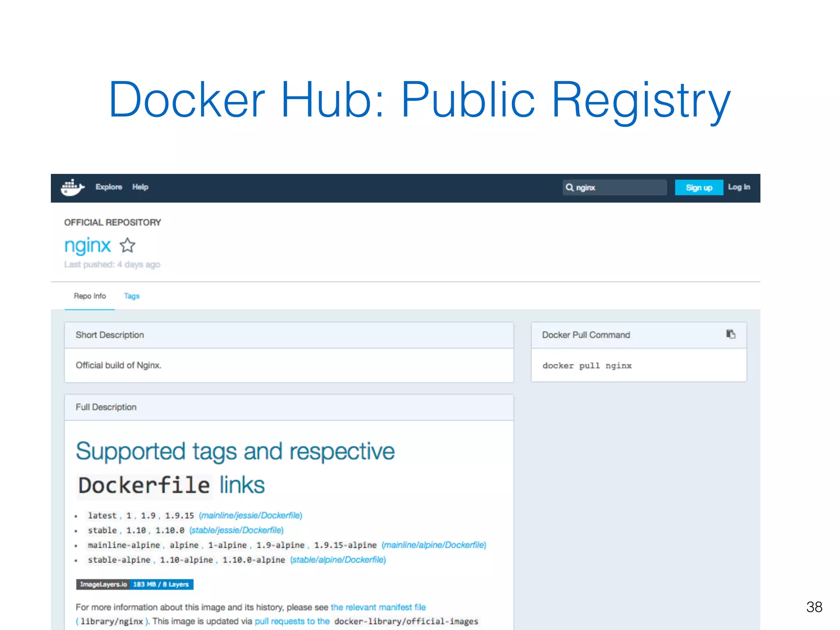
Task: Click the 'stable' tag text
Action: click(102, 530)
